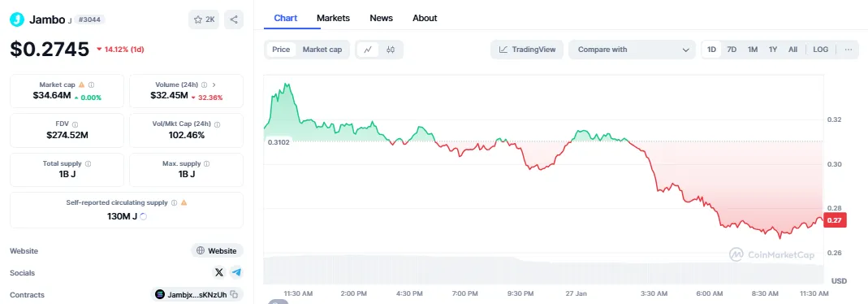Click the 0.3102 open price label
868x304 pixels.
[x=278, y=141]
